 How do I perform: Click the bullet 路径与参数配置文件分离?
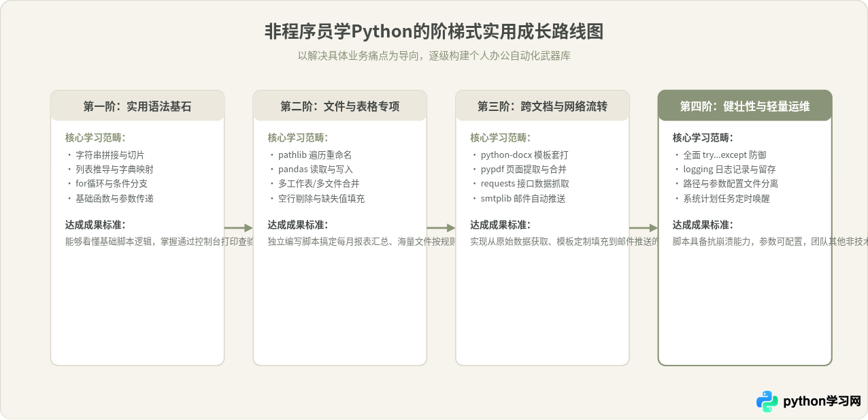pyautogui.click(x=731, y=184)
